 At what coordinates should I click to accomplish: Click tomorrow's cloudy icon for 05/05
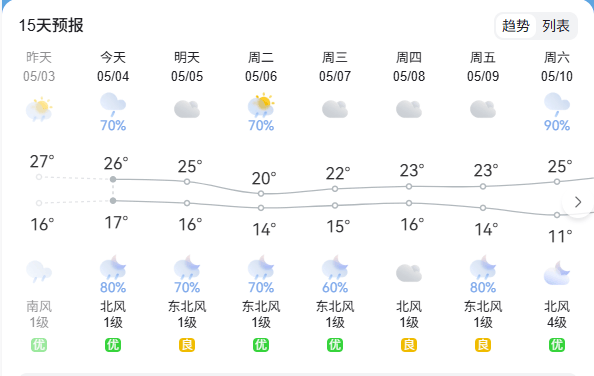click(187, 109)
